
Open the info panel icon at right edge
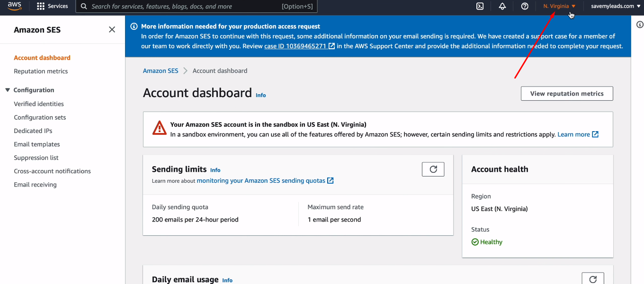pyautogui.click(x=640, y=25)
